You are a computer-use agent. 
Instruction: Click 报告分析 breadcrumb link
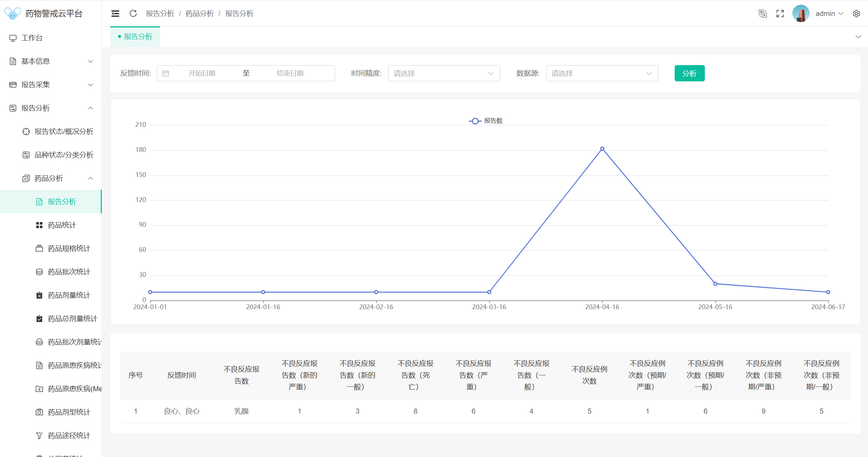160,14
